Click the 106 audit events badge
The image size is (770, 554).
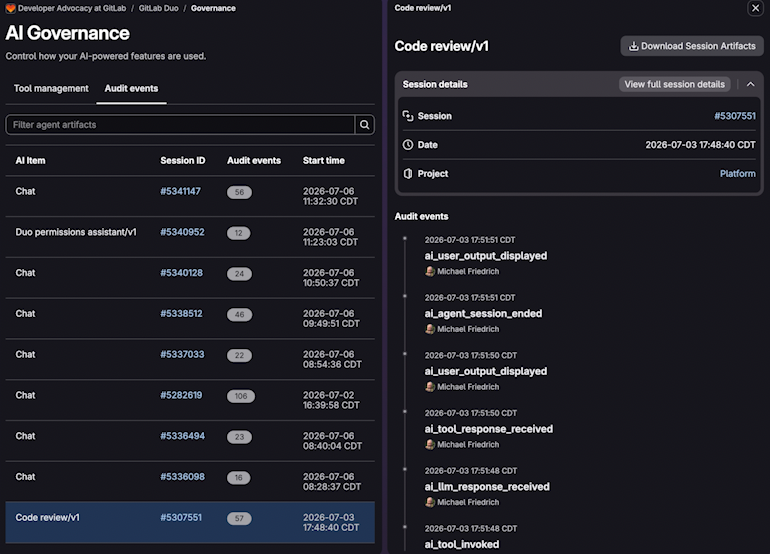(x=241, y=396)
